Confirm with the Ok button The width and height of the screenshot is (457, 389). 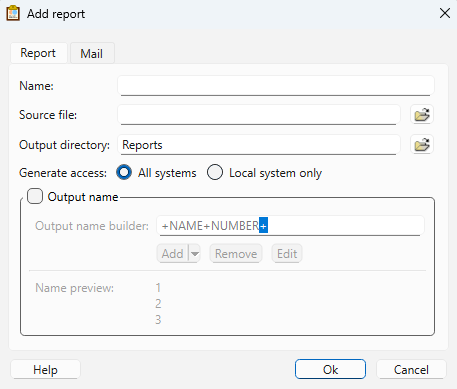coord(330,369)
